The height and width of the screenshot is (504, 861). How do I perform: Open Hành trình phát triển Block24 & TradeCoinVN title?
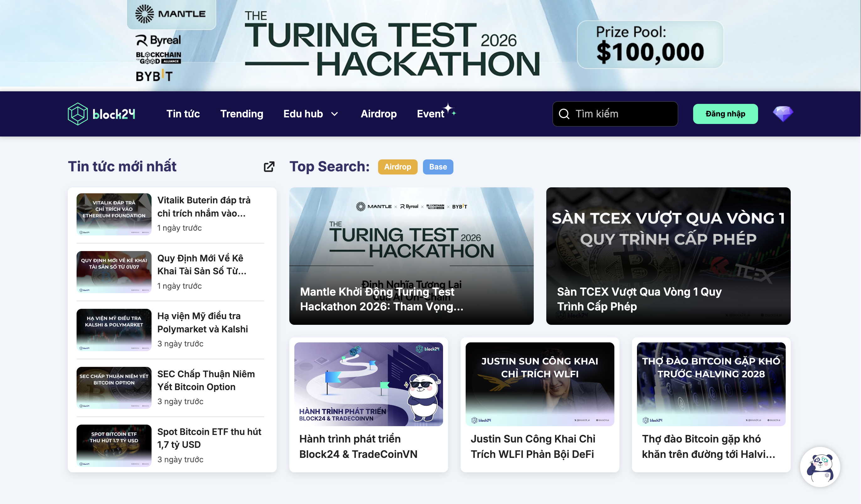[358, 447]
